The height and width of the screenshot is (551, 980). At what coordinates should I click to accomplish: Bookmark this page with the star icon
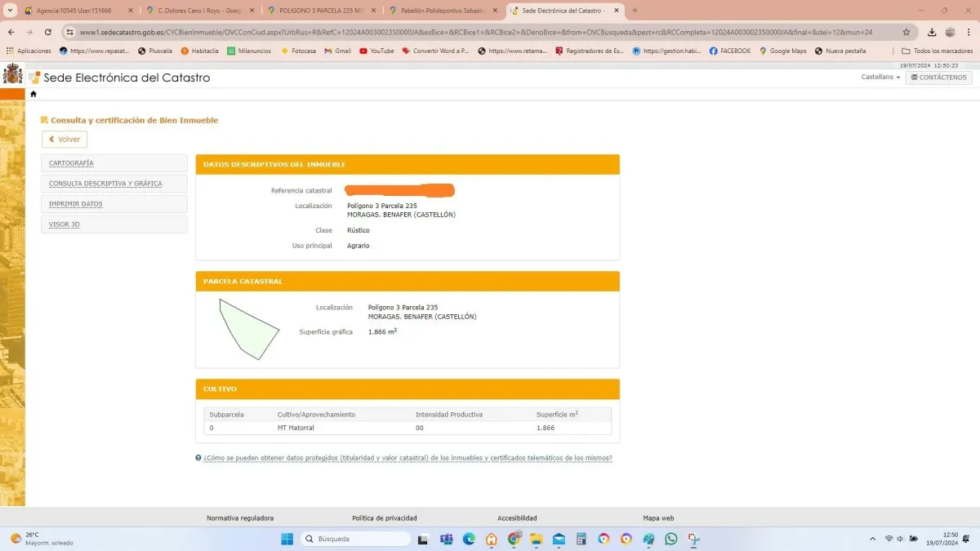click(906, 32)
